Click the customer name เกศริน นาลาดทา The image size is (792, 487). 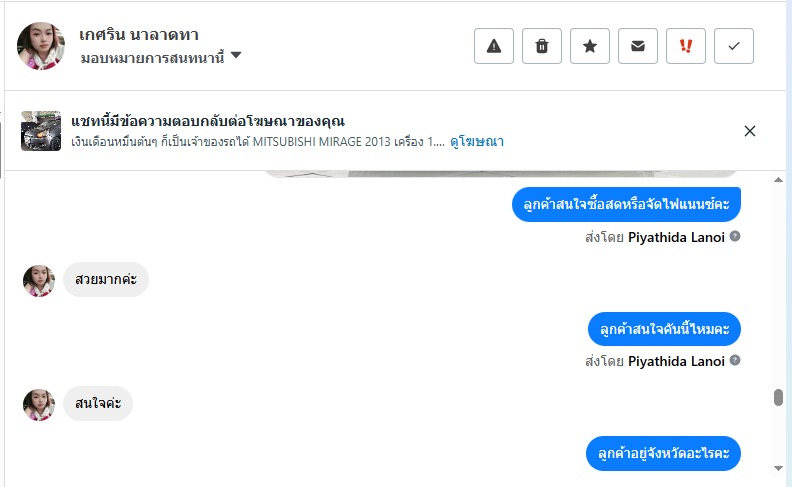coord(139,35)
